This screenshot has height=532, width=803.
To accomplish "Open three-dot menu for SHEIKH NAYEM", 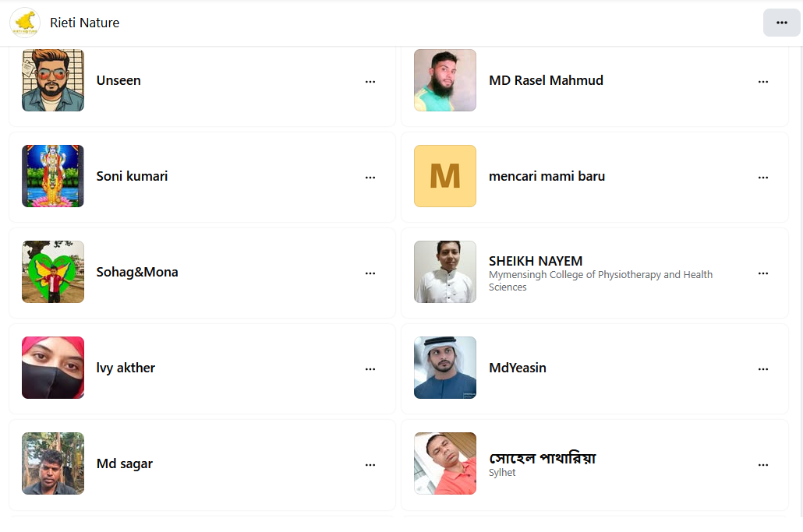I will point(763,273).
